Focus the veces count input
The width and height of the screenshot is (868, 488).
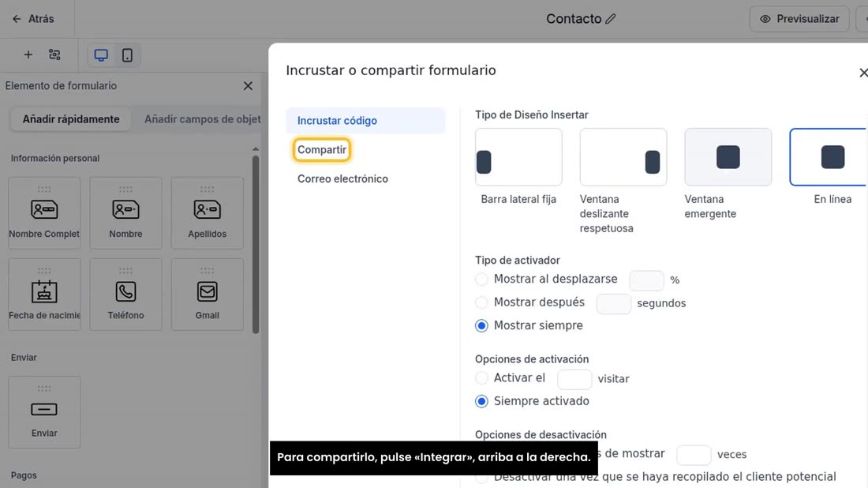coord(694,455)
